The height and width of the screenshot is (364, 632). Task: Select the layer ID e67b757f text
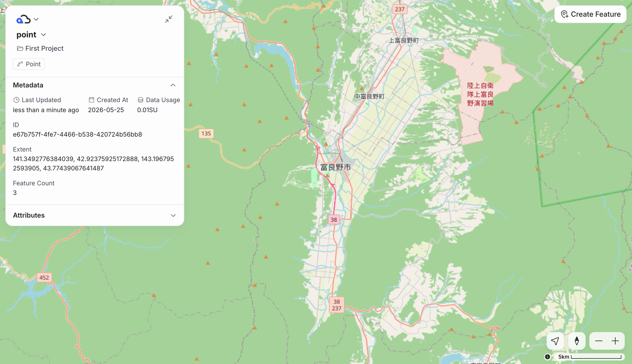point(77,134)
